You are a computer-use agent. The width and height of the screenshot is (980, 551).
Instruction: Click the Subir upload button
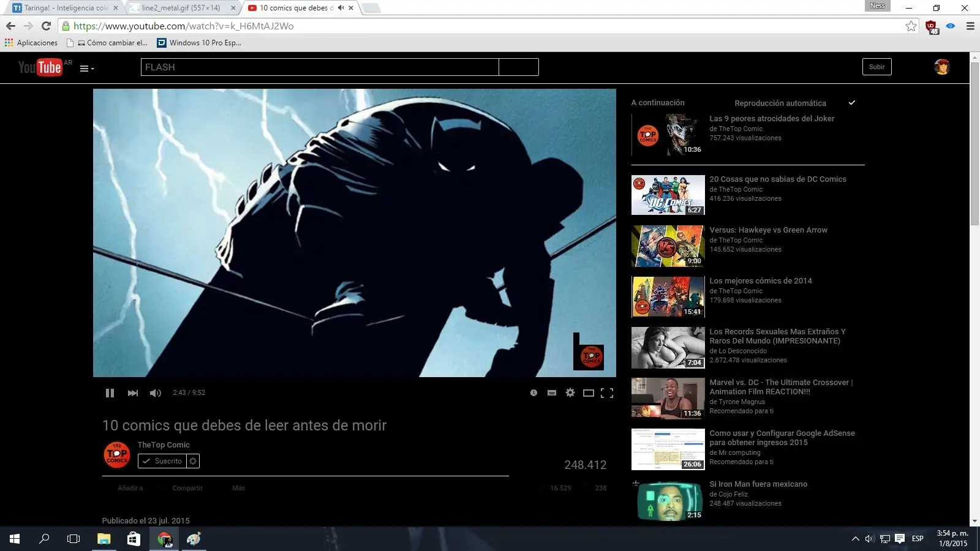(x=876, y=67)
